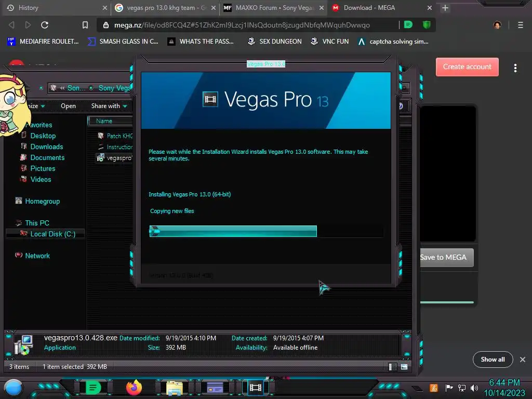Click vegaspro13.0.428.exe file icon in details pane
532x399 pixels.
[x=24, y=345]
